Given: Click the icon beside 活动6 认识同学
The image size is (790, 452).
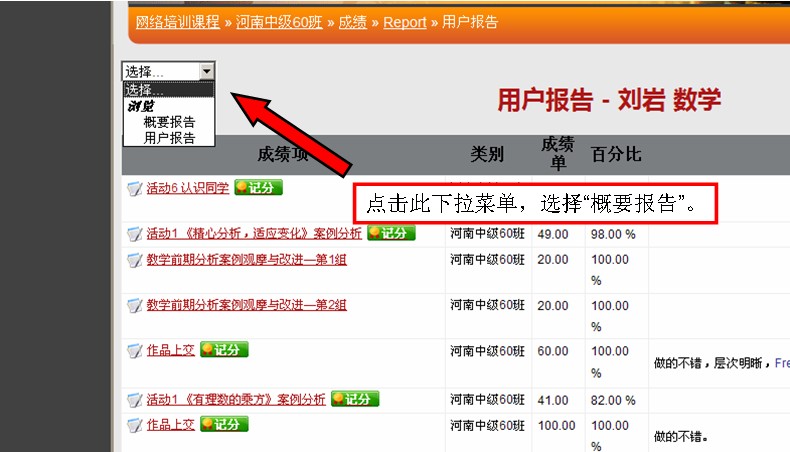Looking at the screenshot, I should tap(135, 188).
